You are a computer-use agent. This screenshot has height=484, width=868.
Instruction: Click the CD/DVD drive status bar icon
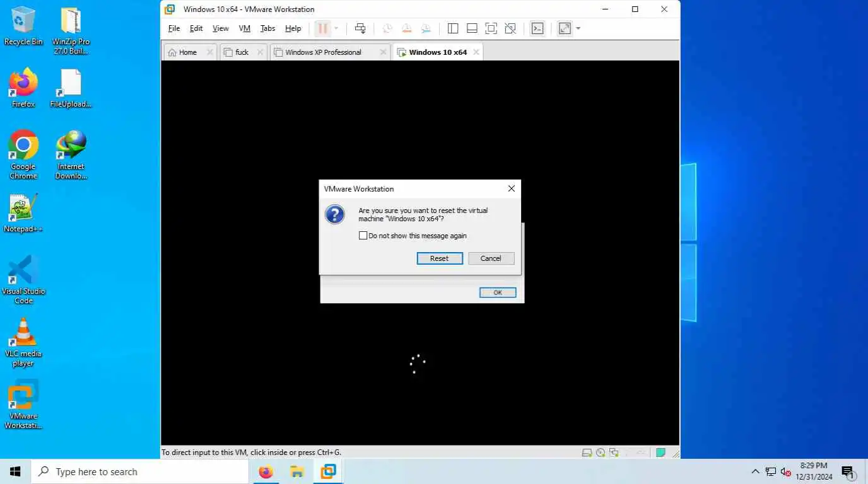click(x=601, y=452)
